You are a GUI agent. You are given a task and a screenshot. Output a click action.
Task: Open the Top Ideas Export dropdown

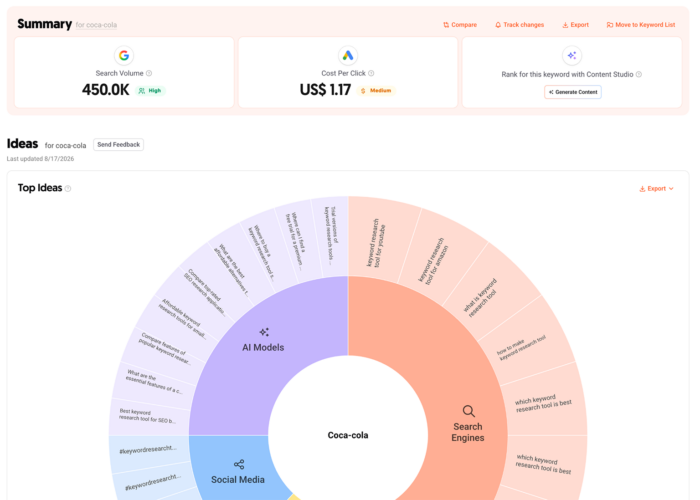[x=656, y=189]
